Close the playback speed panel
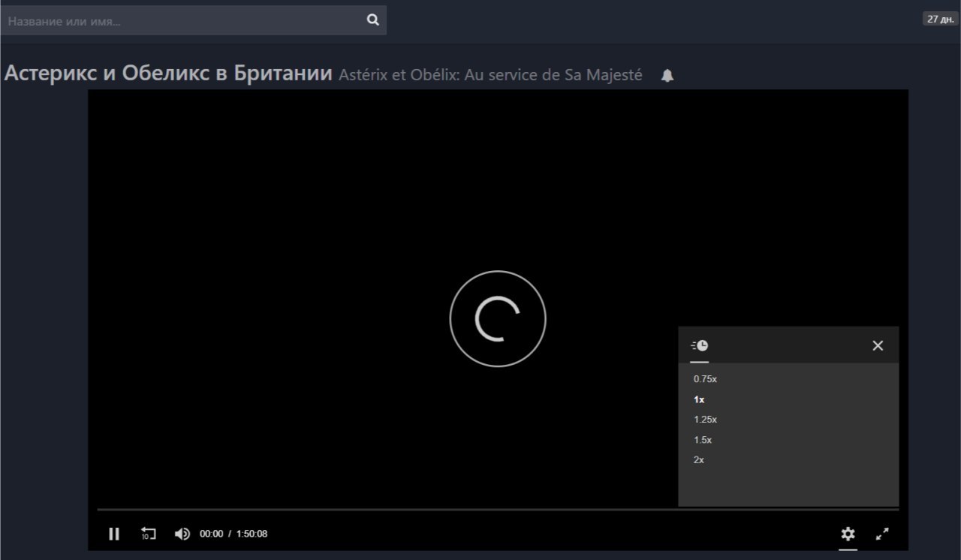 pos(878,345)
